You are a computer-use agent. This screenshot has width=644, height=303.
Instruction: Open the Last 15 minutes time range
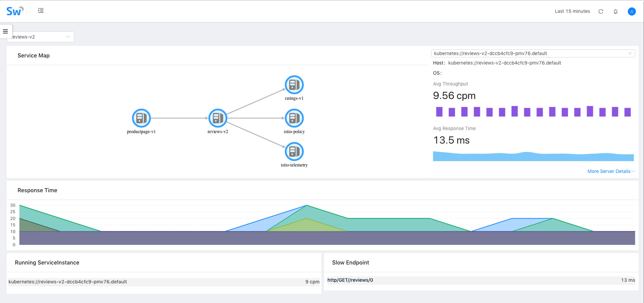point(572,11)
